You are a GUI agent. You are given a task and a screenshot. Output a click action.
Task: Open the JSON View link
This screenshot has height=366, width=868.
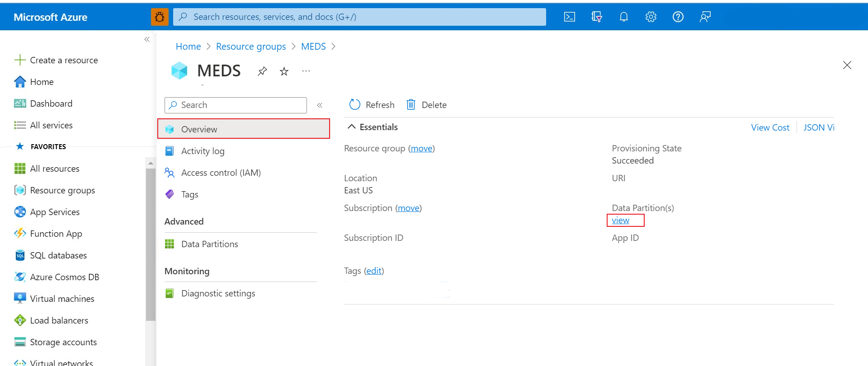pos(819,127)
